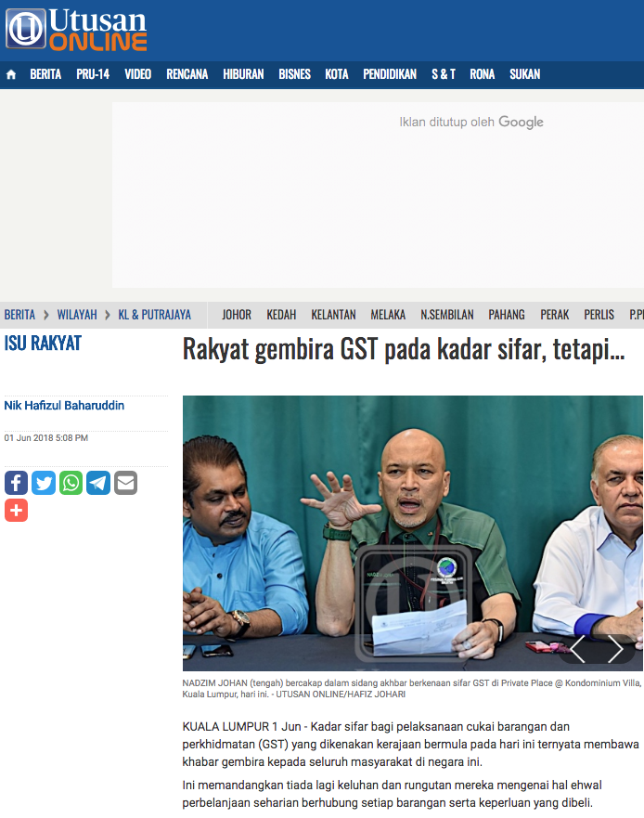This screenshot has width=644, height=818.
Task: Open the HIBURAN section
Action: point(243,74)
